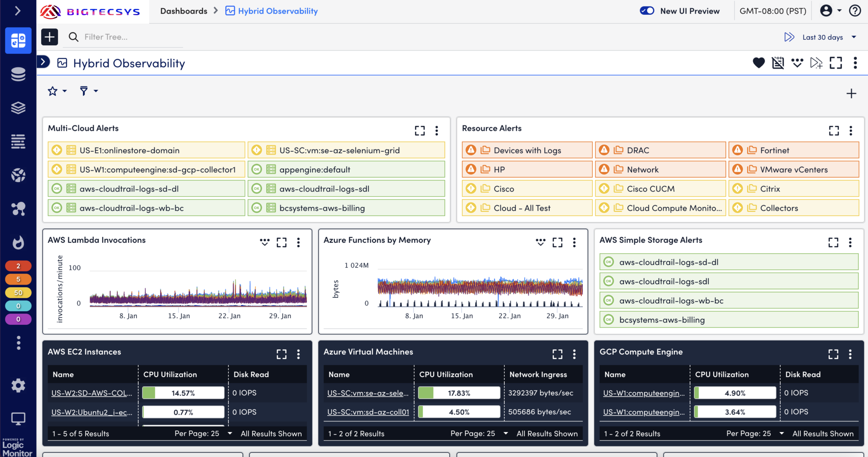Click the play icon beside Last 30 days
Viewport: 868px width, 457px height.
(789, 37)
